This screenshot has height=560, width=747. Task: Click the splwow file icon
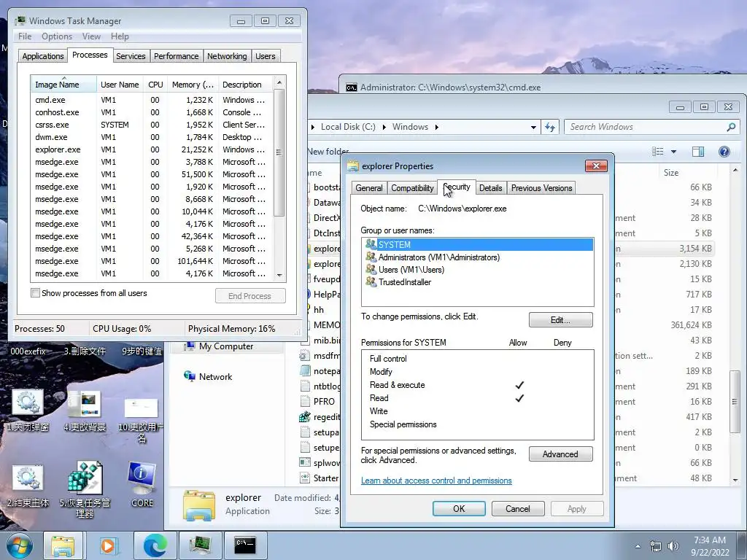[305, 462]
